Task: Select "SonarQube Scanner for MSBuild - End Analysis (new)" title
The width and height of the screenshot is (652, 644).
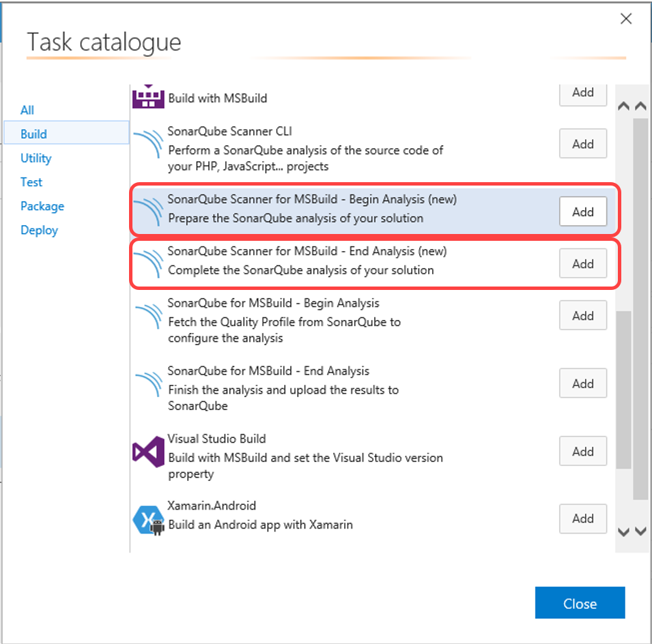Action: 307,251
